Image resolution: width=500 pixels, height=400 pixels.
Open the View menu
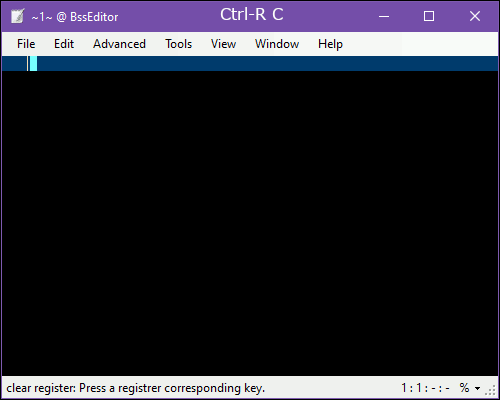coord(223,44)
